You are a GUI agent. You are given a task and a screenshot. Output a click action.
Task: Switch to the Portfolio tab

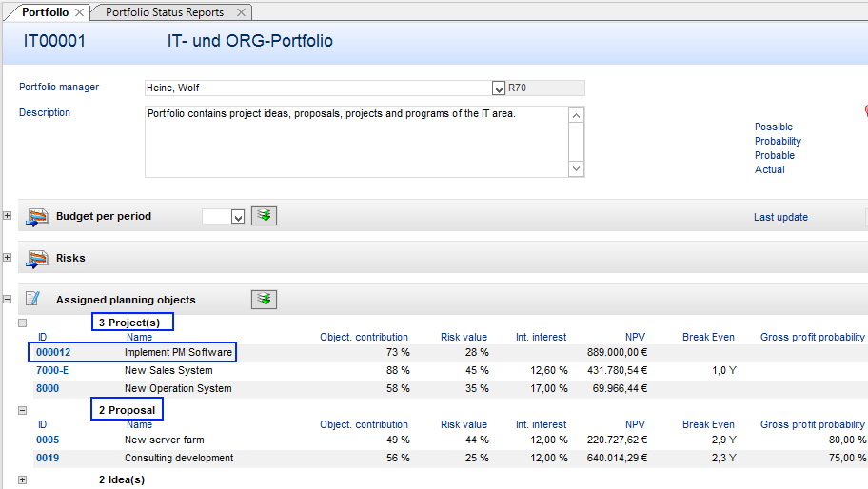click(x=45, y=12)
